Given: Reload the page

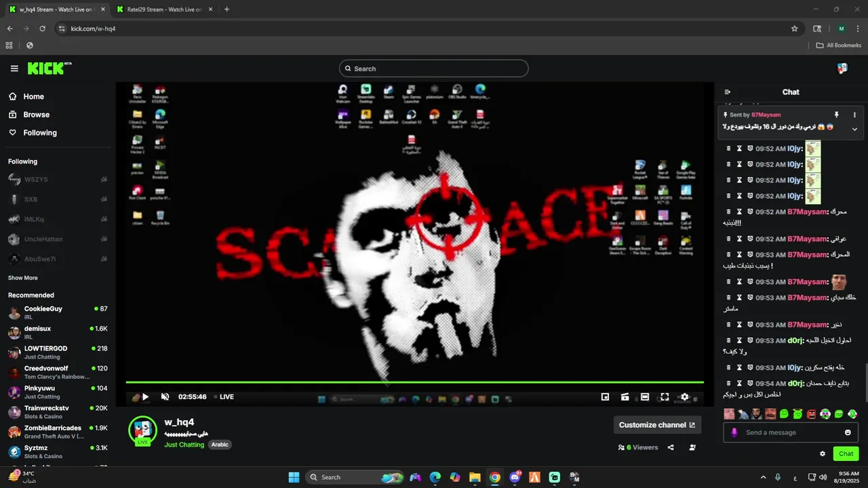Looking at the screenshot, I should 42,28.
